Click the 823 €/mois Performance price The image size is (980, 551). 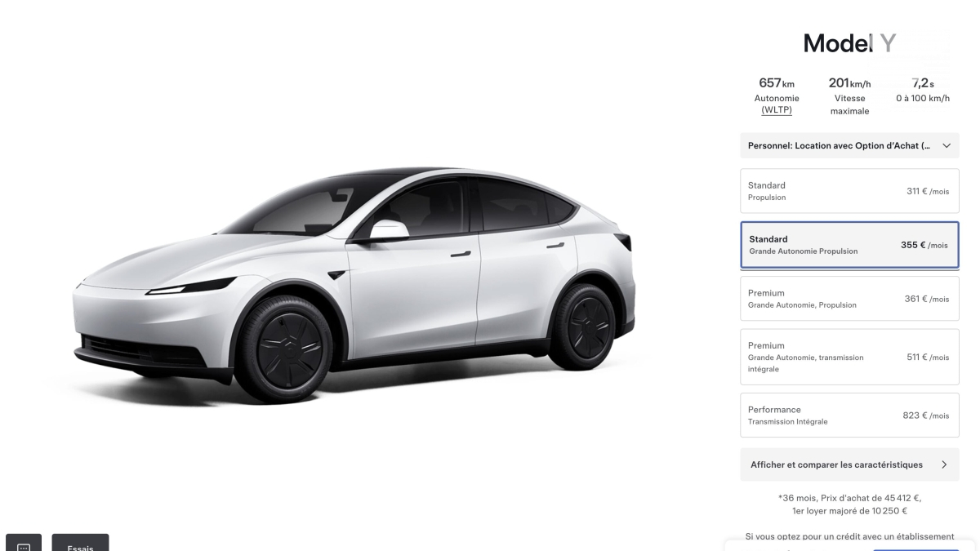pos(926,415)
